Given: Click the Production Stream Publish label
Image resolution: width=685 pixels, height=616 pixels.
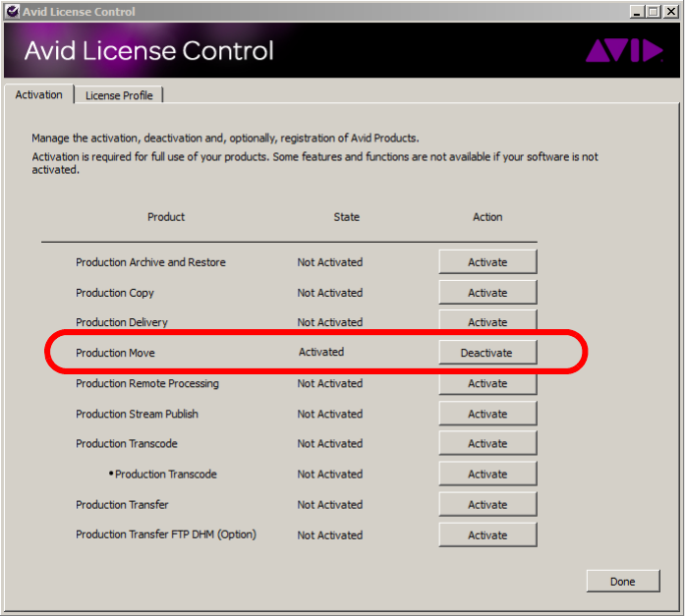Looking at the screenshot, I should point(137,414).
